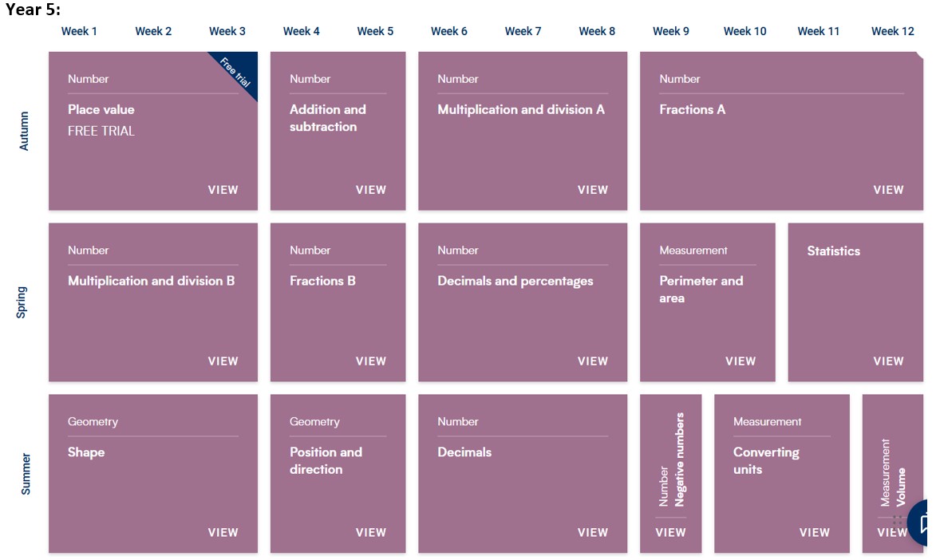Viewport: 940px width, 560px height.
Task: Click VIEW on the Fractions B card
Action: 370,361
